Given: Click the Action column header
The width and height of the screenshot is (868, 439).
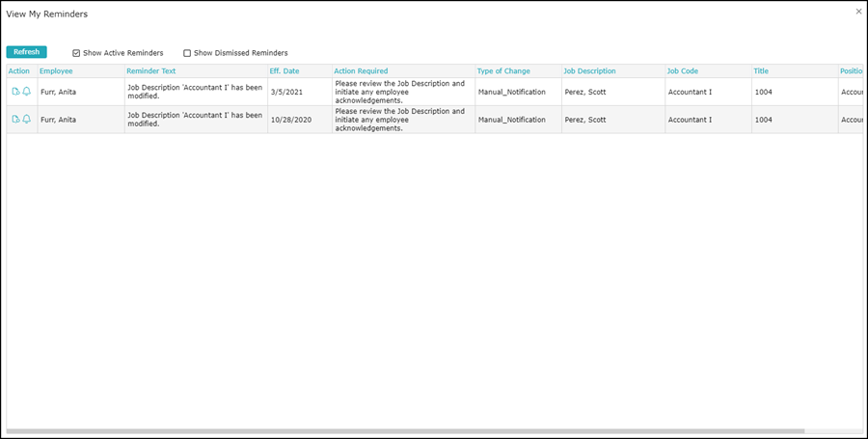Looking at the screenshot, I should pyautogui.click(x=19, y=71).
